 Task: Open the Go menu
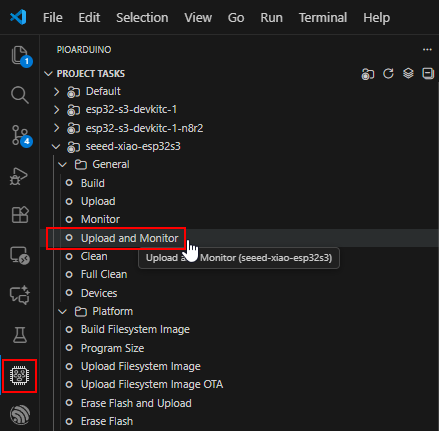236,17
